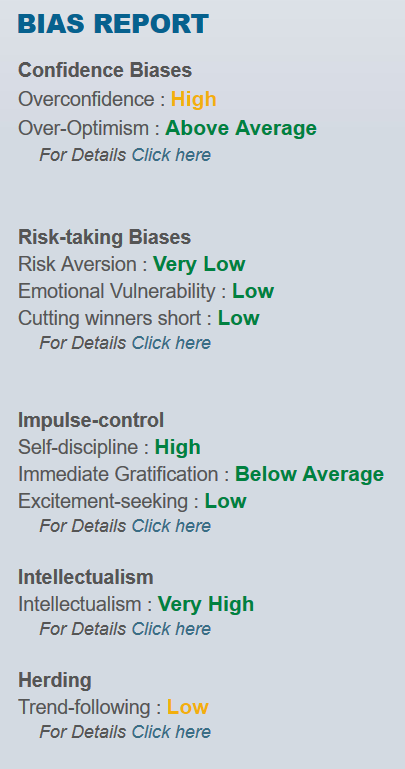Click Over-Optimism Above Average rating
The width and height of the screenshot is (405, 769).
(241, 128)
